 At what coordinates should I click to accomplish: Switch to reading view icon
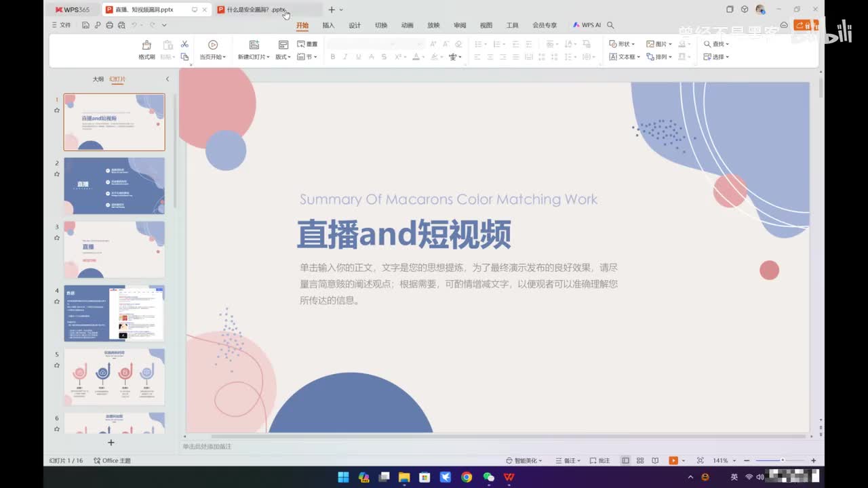[x=655, y=460]
